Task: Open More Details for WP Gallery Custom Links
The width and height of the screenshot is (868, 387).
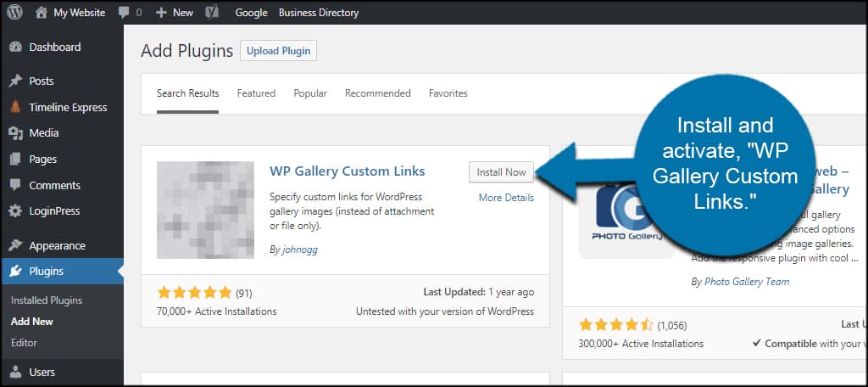Action: click(507, 198)
